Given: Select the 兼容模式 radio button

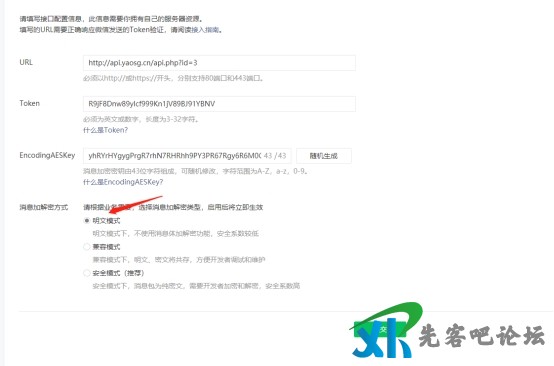Looking at the screenshot, I should click(87, 247).
